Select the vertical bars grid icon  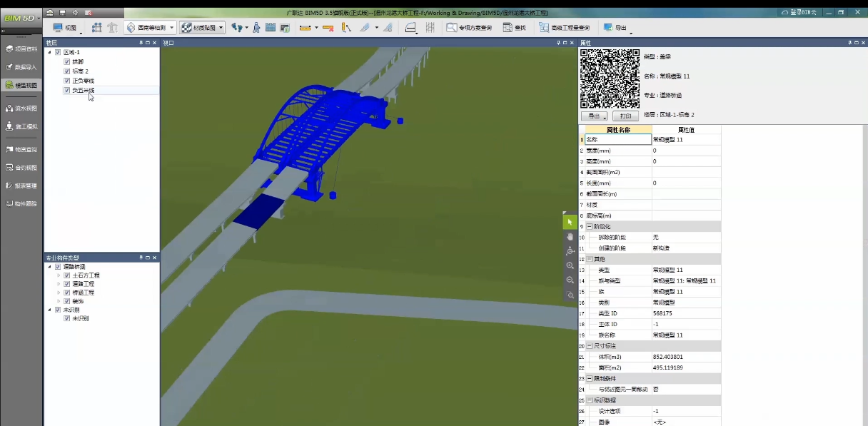(x=430, y=27)
